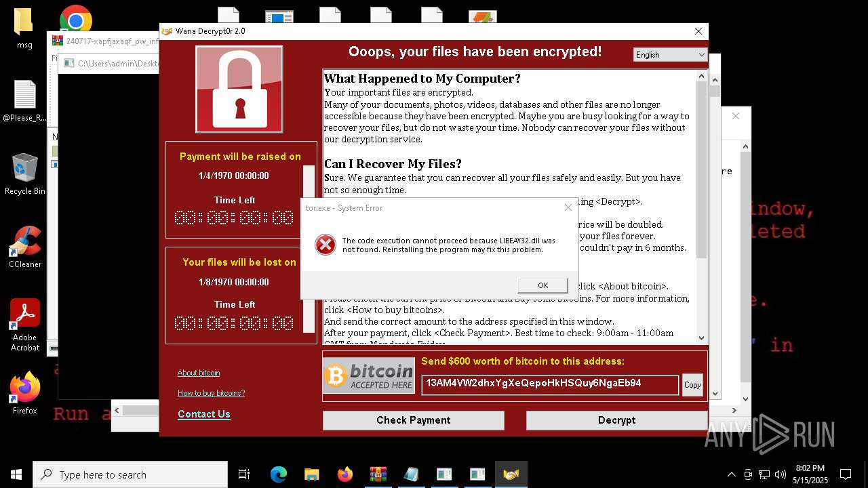
Task: Copy the bitcoin address with Copy button
Action: 692,384
